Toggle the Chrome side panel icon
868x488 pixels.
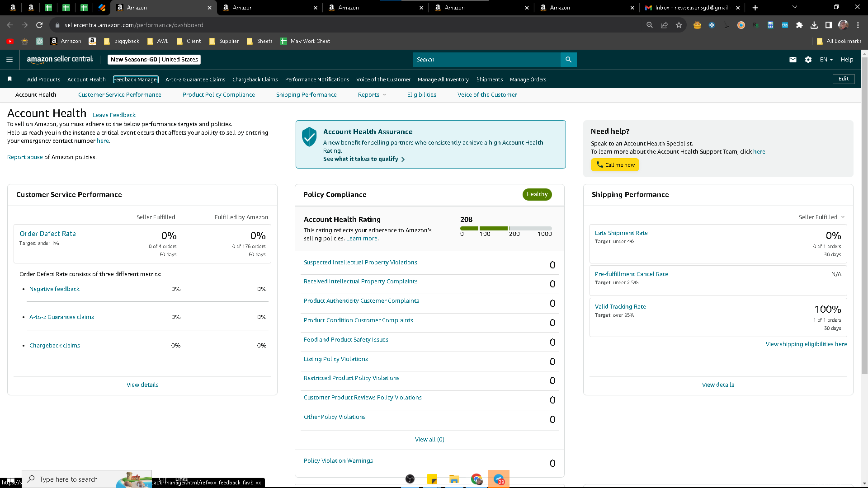point(828,25)
